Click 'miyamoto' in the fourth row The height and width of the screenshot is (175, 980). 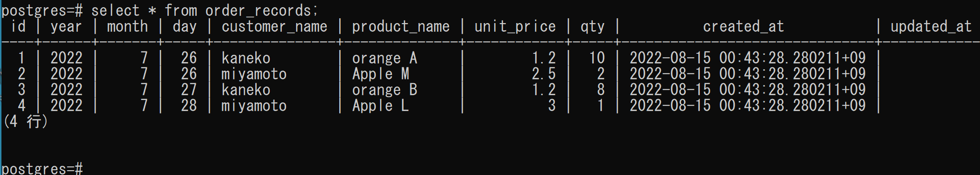coord(254,106)
